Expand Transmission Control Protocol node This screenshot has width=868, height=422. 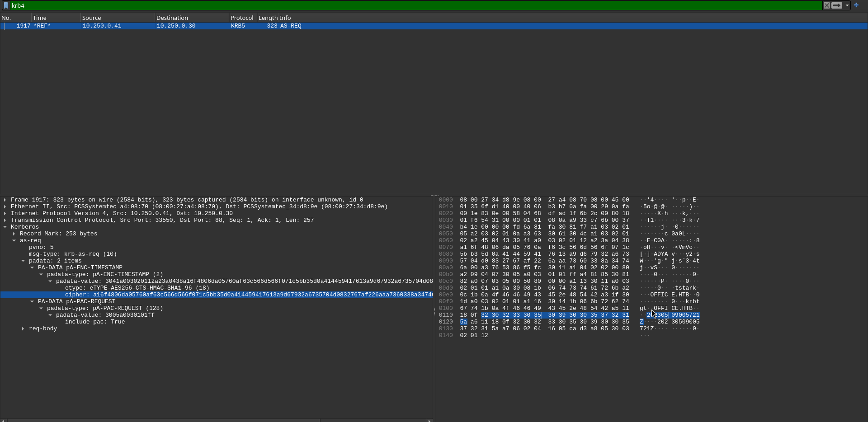tap(5, 220)
